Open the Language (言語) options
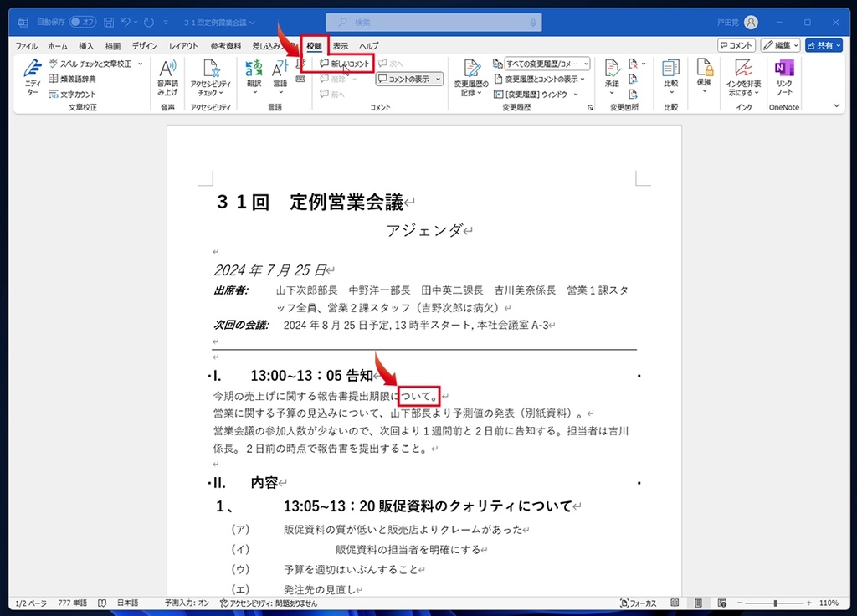 [x=280, y=76]
